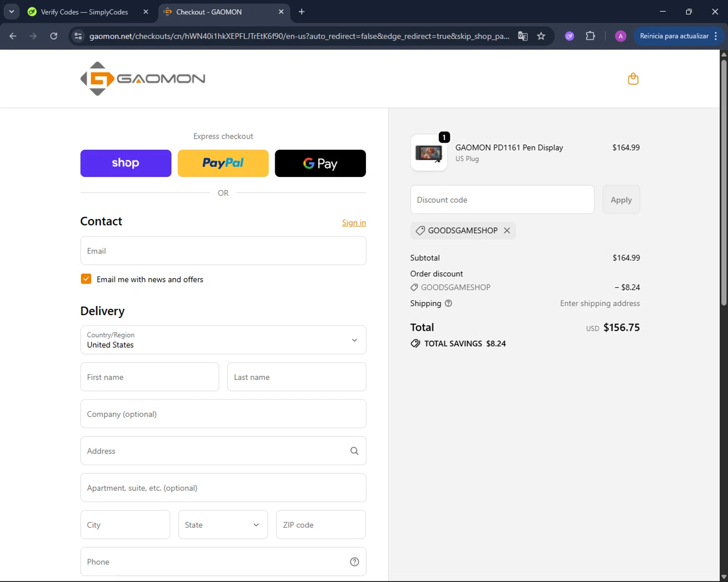The image size is (728, 582).
Task: Focus the ZIP code field
Action: 321,525
